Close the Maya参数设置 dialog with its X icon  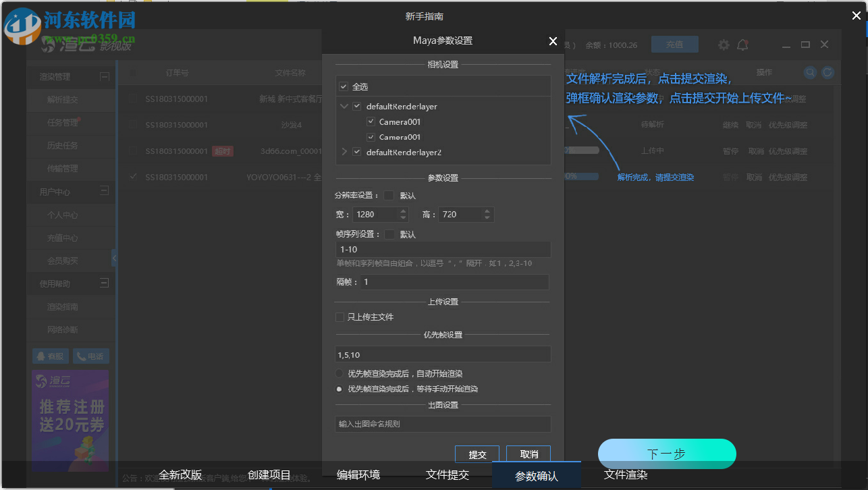pos(553,41)
